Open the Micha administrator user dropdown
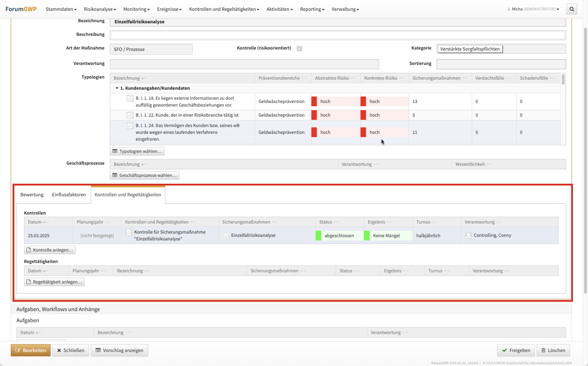The height and width of the screenshot is (366, 588). [533, 9]
